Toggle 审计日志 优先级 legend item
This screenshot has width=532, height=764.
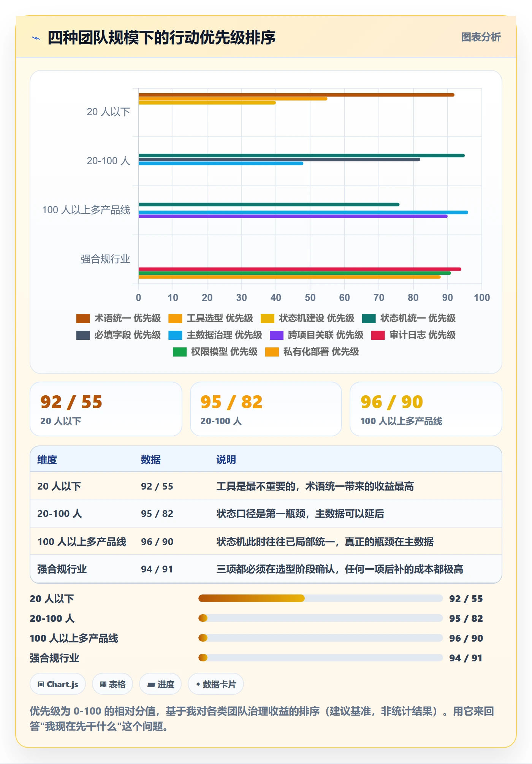pos(413,335)
